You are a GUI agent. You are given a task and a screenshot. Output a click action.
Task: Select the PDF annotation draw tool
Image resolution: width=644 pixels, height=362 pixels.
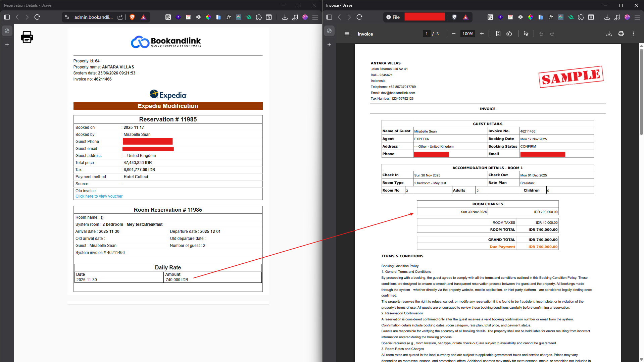point(526,34)
